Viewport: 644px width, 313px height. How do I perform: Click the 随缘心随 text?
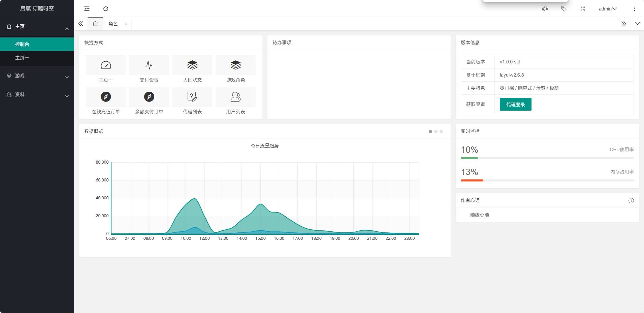480,215
